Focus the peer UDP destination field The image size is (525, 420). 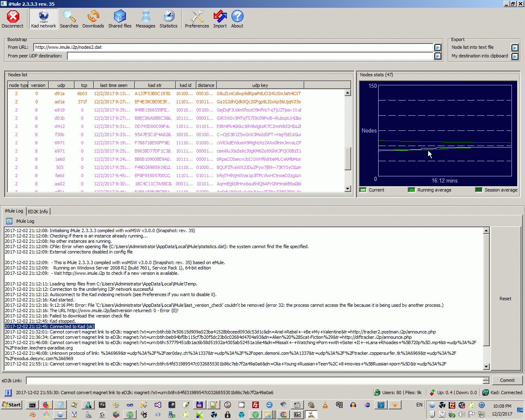tap(250, 56)
